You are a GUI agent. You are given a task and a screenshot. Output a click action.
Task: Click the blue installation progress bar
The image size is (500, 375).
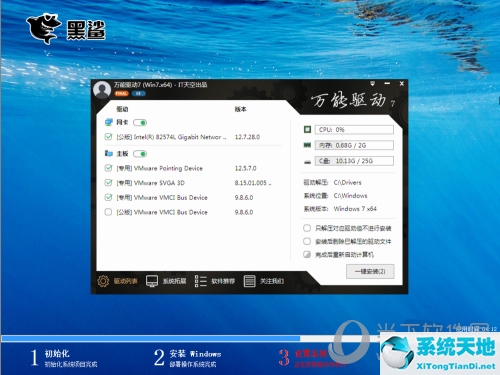(151, 339)
